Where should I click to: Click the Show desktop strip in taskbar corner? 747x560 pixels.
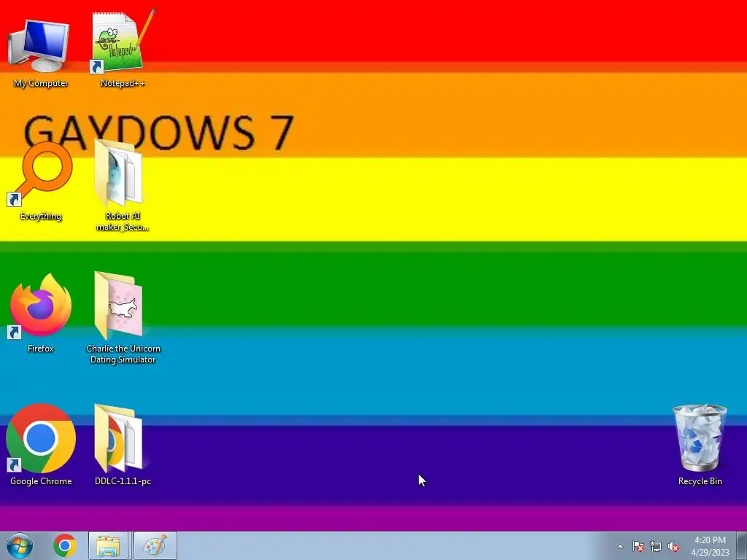[742, 545]
